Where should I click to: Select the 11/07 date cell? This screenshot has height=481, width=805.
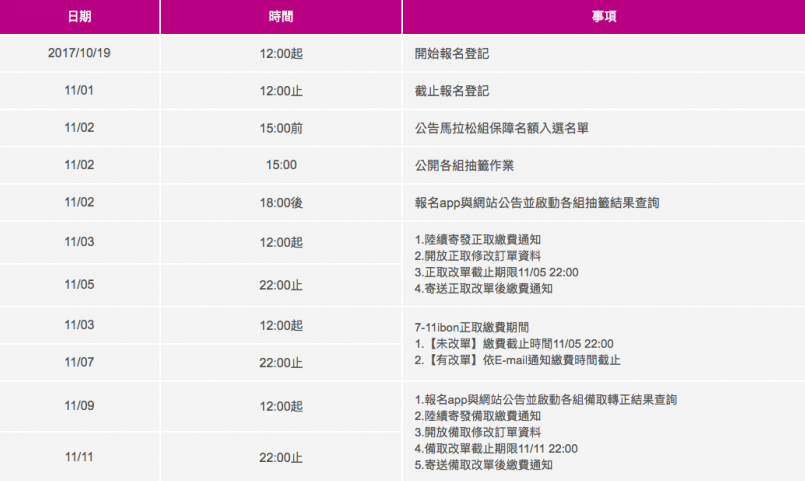(x=78, y=362)
